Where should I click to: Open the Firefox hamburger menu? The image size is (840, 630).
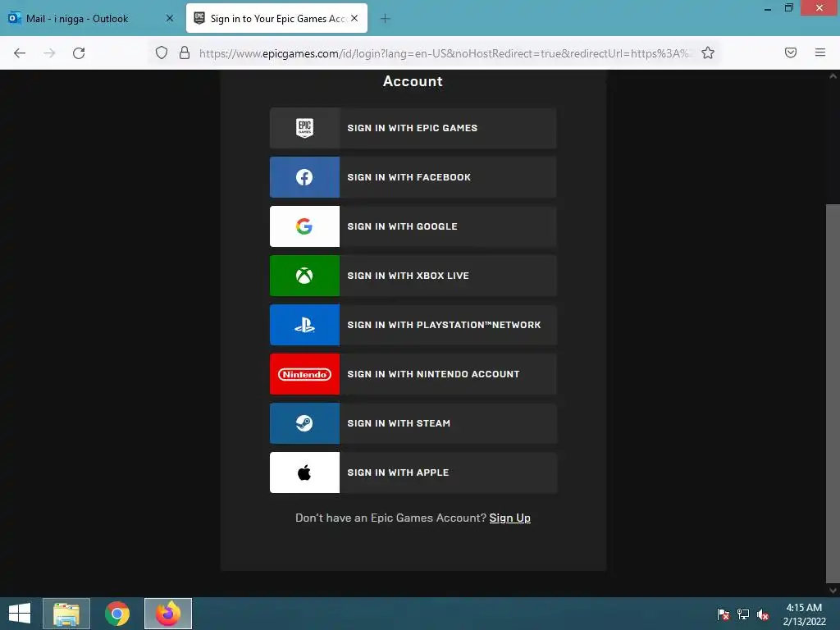[819, 52]
